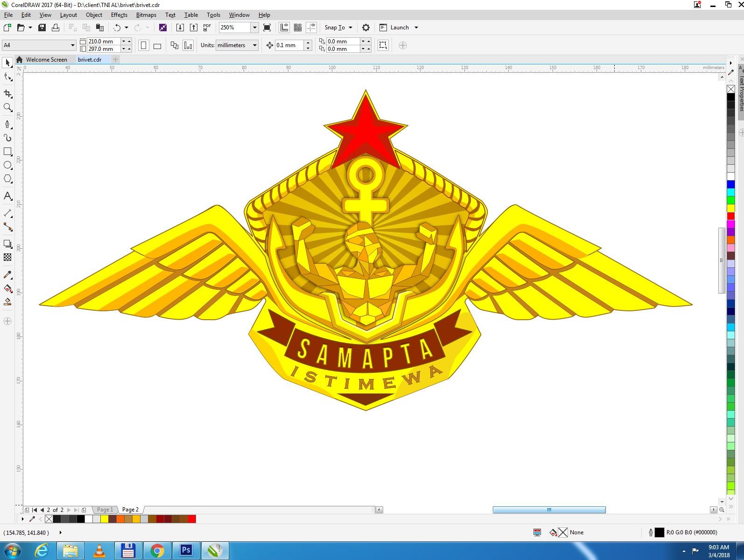Click the Print icon
744x560 pixels.
pos(56,28)
